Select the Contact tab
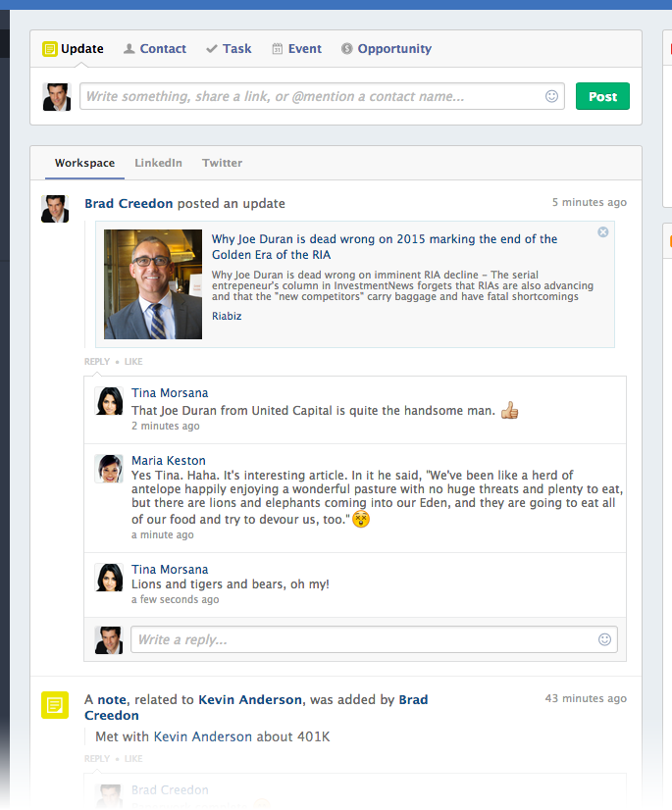Image resolution: width=672 pixels, height=810 pixels. (155, 49)
